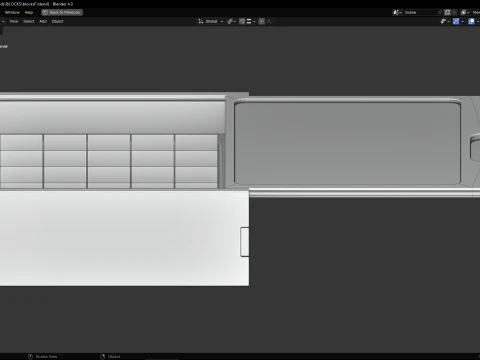Open the proportional falloff curve icon
This screenshot has height=360, width=480.
pos(270,21)
